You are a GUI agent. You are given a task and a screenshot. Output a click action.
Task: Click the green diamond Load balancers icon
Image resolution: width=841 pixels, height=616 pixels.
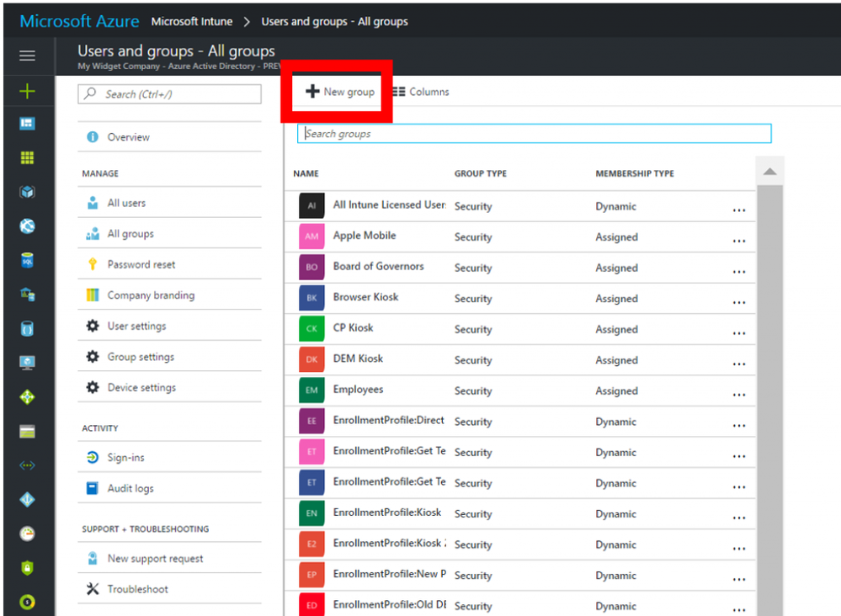(x=27, y=397)
